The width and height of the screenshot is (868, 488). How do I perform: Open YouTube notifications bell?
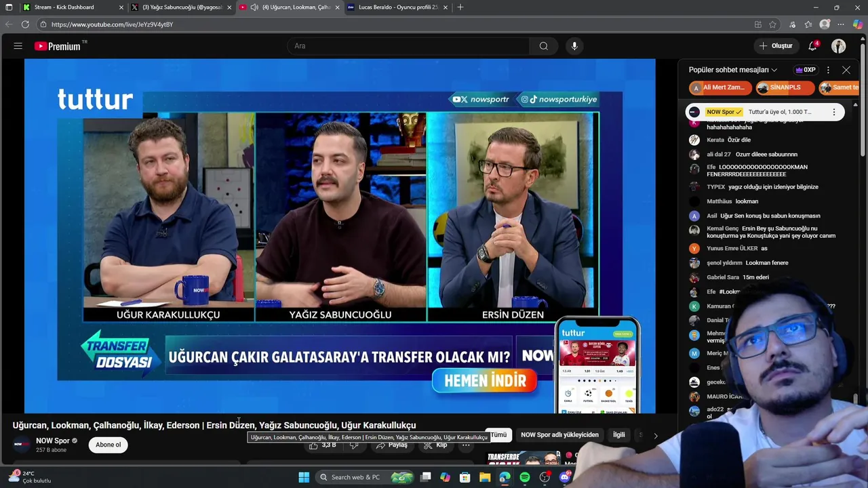(x=812, y=46)
